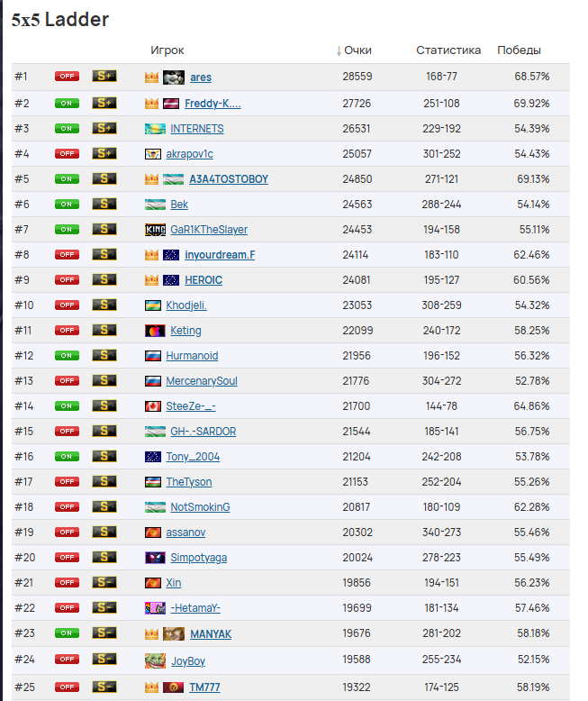Image resolution: width=588 pixels, height=701 pixels.
Task: Click the ON status badge for Hurmanoid
Action: pyautogui.click(x=67, y=355)
